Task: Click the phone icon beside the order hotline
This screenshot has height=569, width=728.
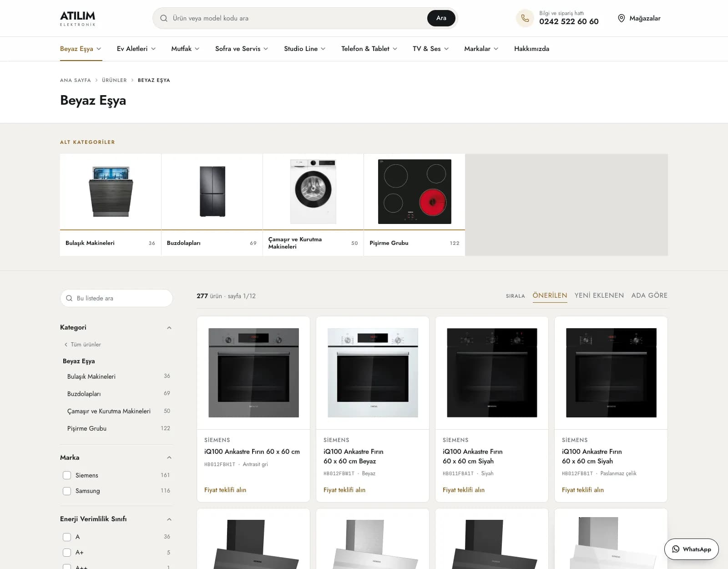Action: pyautogui.click(x=525, y=18)
